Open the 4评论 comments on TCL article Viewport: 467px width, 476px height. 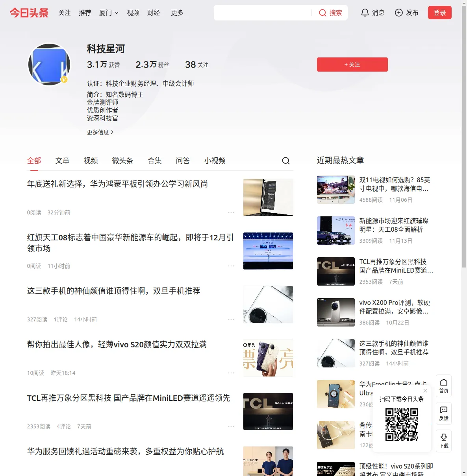coord(64,426)
